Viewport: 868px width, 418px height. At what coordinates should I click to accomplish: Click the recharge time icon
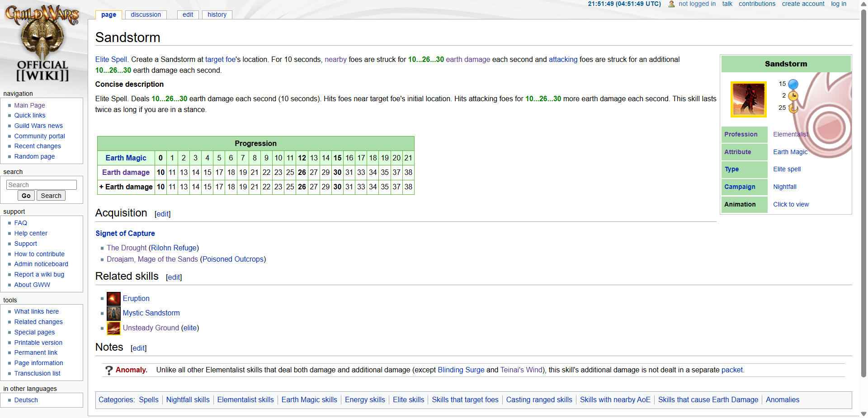coord(793,108)
